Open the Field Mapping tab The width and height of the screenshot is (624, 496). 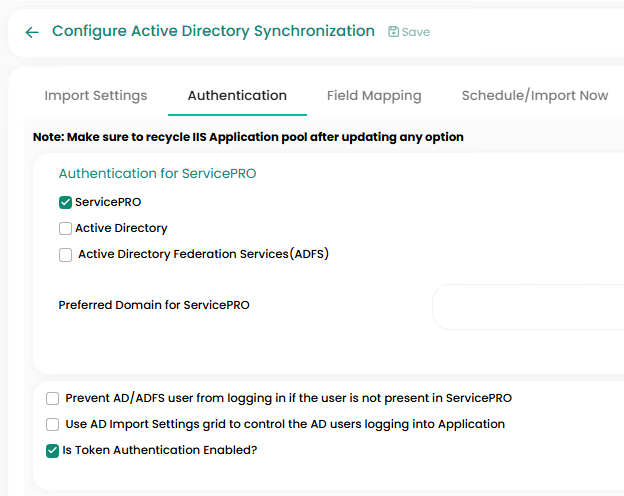point(374,96)
